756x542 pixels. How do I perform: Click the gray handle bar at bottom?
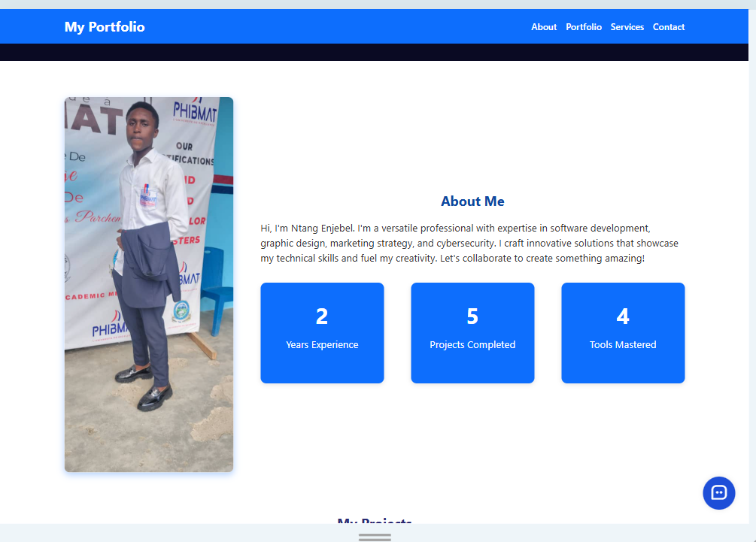(x=375, y=537)
